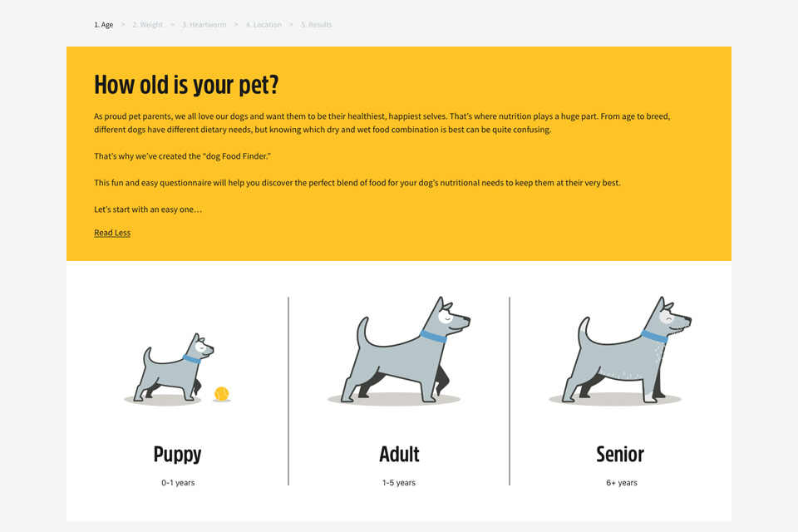
Task: Collapse intro text with Read Less
Action: [x=112, y=233]
